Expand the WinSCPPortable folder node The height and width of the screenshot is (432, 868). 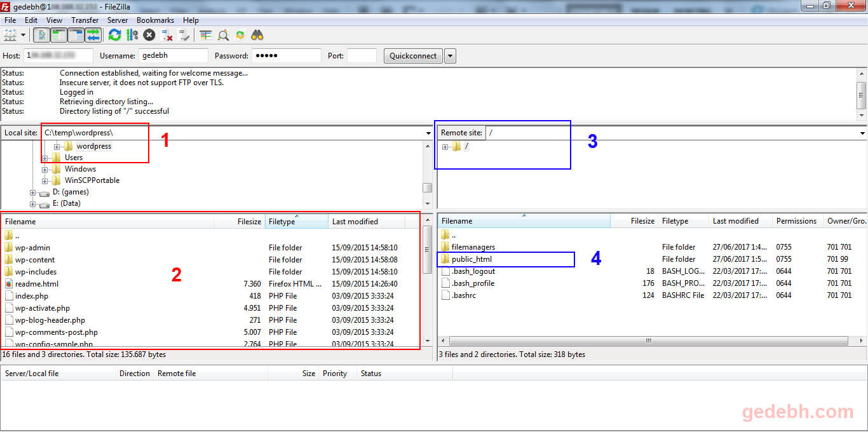pyautogui.click(x=45, y=181)
